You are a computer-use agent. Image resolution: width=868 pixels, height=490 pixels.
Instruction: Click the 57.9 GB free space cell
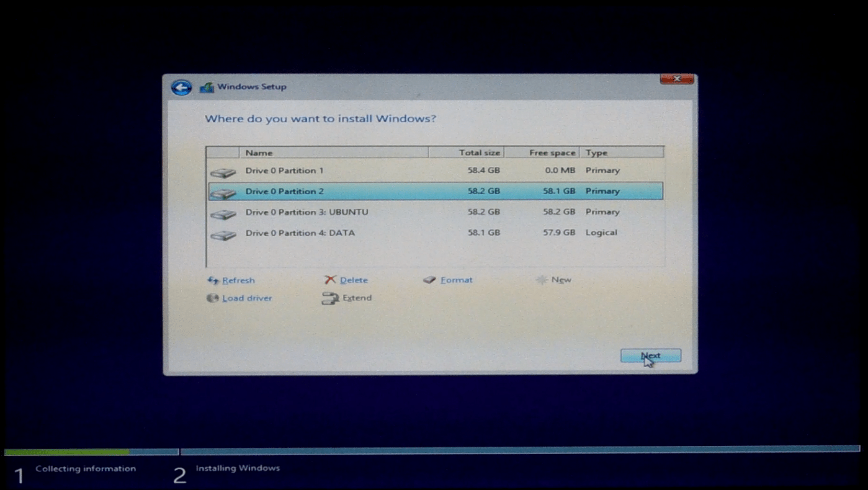(x=559, y=233)
